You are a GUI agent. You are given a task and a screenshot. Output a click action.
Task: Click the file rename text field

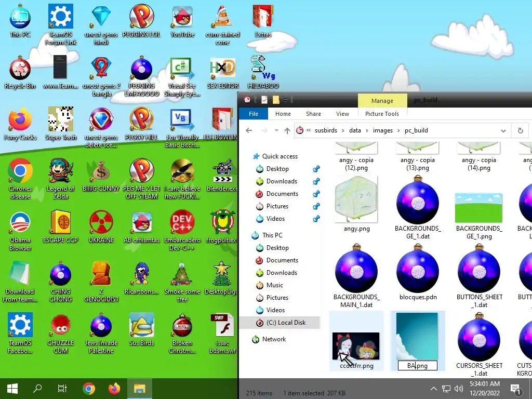pos(417,366)
